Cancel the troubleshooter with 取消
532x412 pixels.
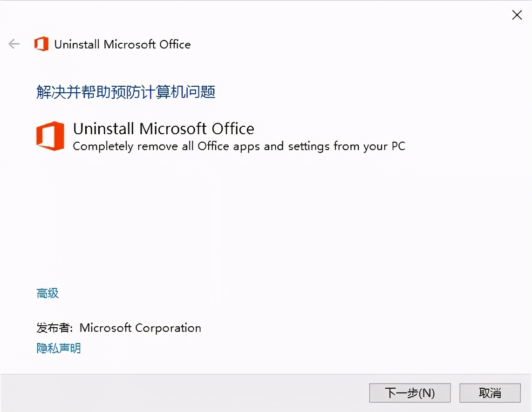pyautogui.click(x=490, y=392)
